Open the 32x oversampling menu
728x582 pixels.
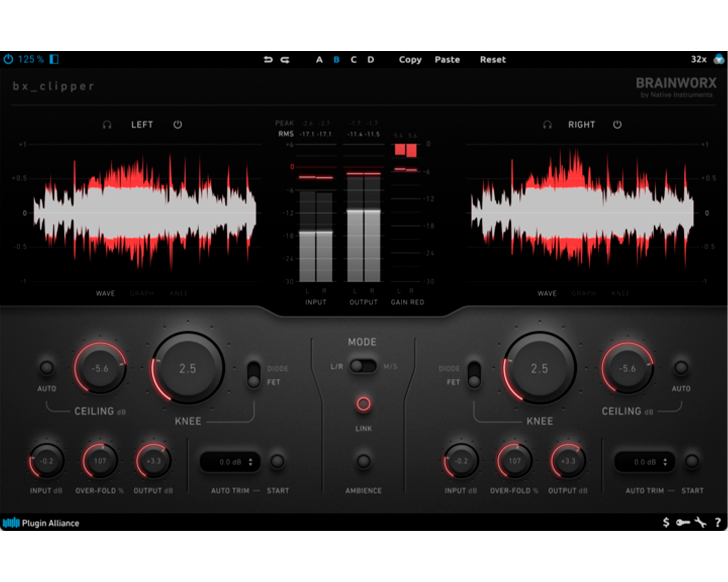699,59
